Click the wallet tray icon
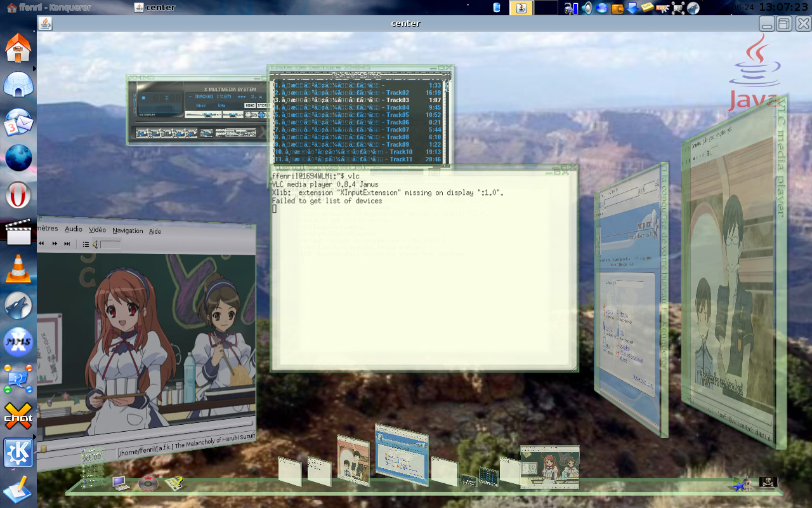Viewport: 812px width, 508px height. click(617, 8)
